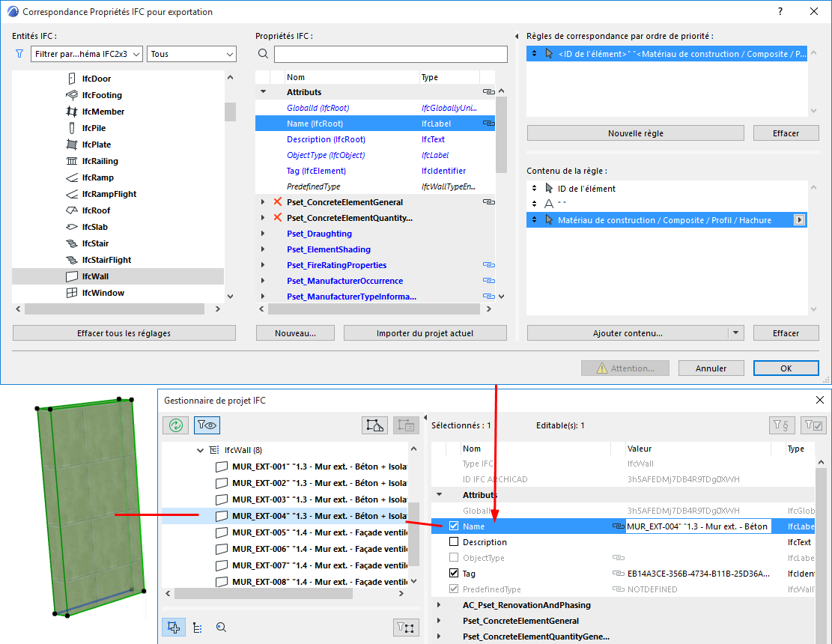The height and width of the screenshot is (644, 832).
Task: Click the 'Nouvelle règle' button
Action: pos(636,133)
